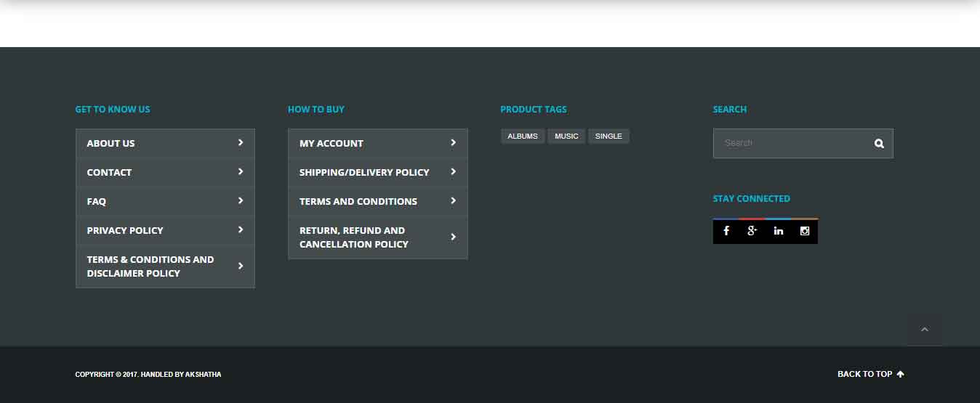Open the Facebook social icon

point(726,231)
